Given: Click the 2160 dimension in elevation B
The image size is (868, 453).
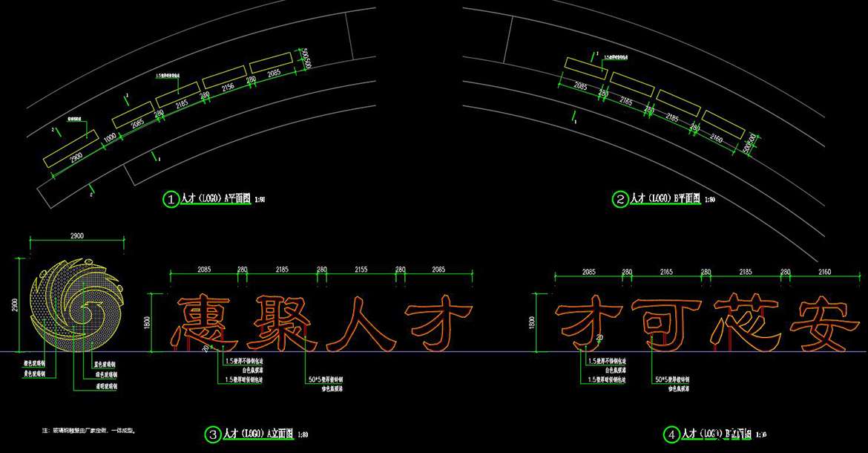Looking at the screenshot, I should point(824,273).
